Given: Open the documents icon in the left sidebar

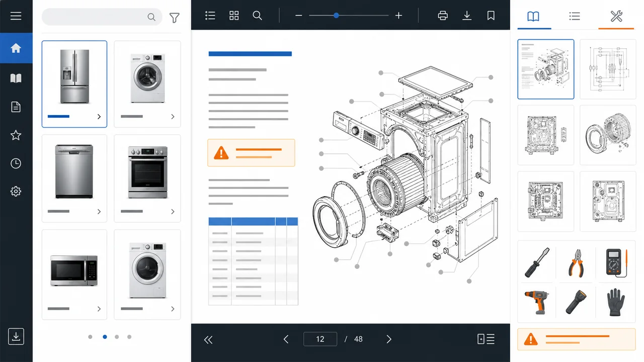Looking at the screenshot, I should [x=16, y=107].
